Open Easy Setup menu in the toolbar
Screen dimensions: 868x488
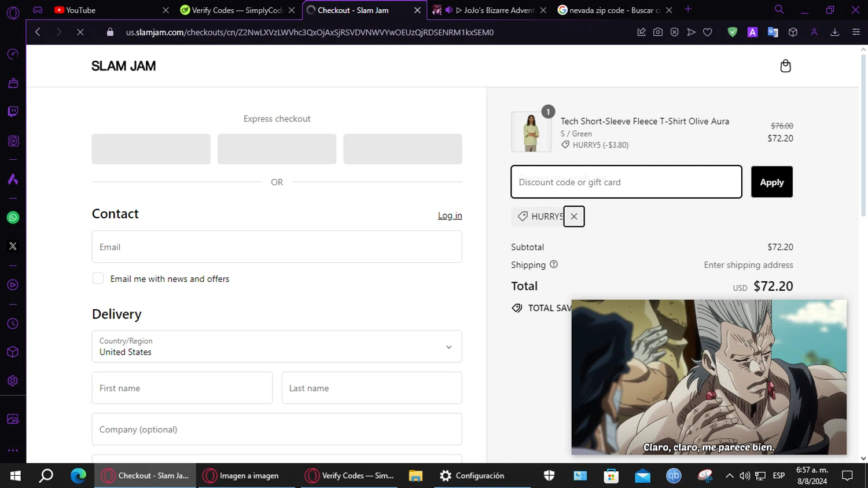(856, 32)
